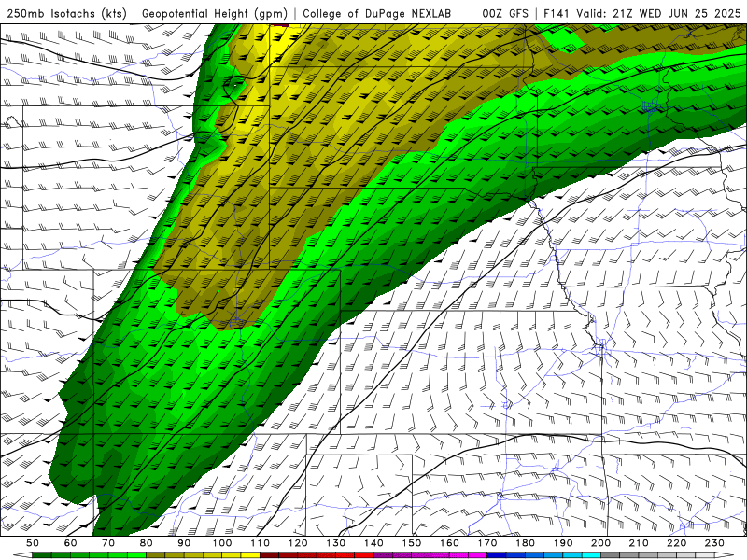This screenshot has width=747, height=560.
Task: Click the dark maroon swatch just right of 110
Action: click(x=269, y=555)
